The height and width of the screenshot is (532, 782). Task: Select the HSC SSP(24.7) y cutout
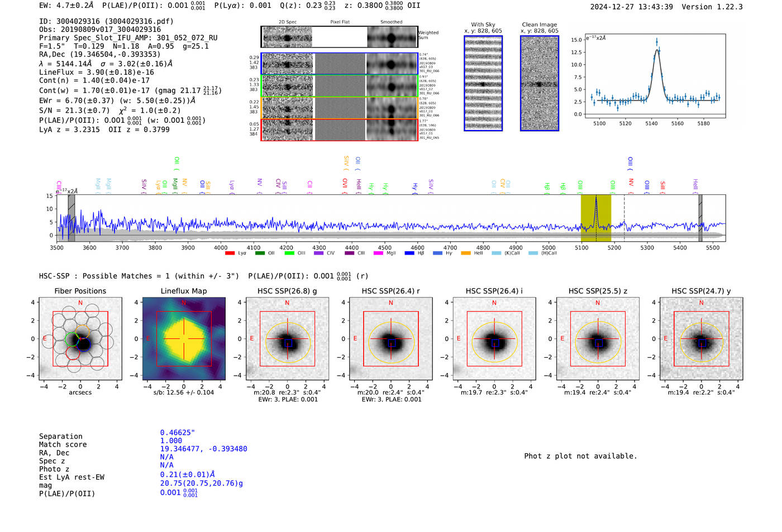point(701,339)
